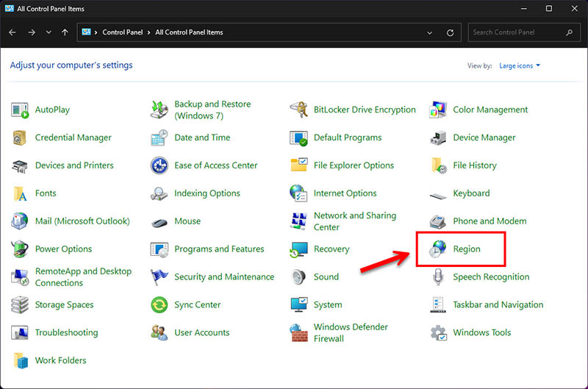
Task: Open the Phone and Modem link
Action: tap(490, 221)
